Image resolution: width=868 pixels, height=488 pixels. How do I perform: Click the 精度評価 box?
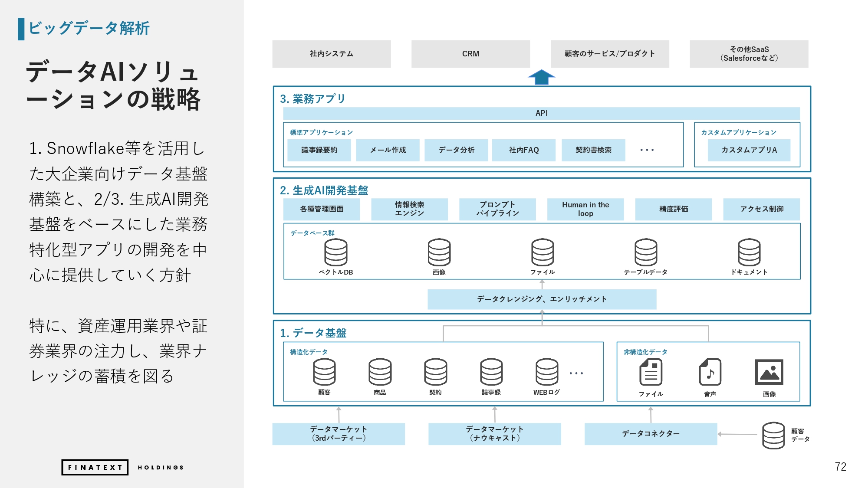click(674, 209)
